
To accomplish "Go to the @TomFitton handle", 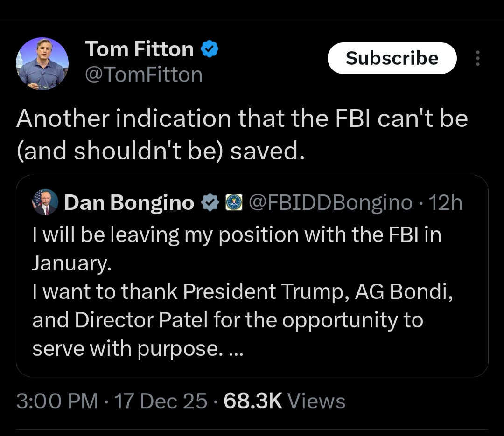I will click(x=143, y=75).
